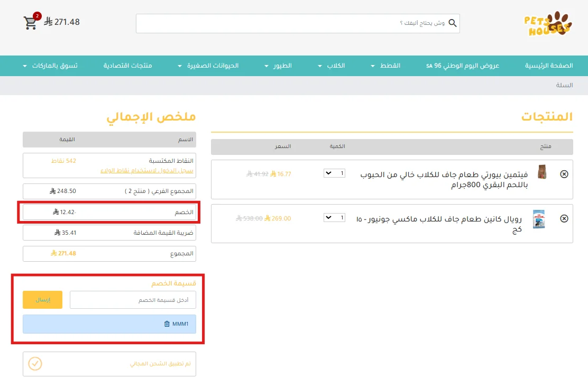This screenshot has height=387, width=588.
Task: Click the cart total 271.48 in header
Action: pyautogui.click(x=62, y=22)
